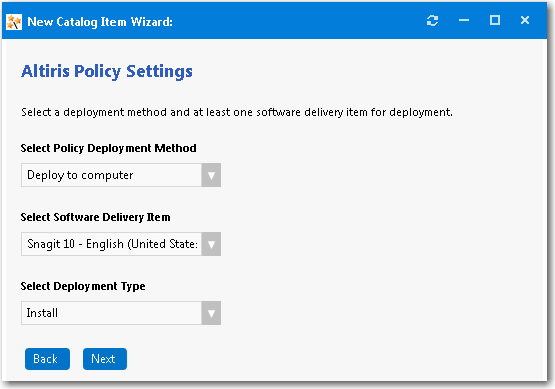Close the New Catalog Item Wizard

pyautogui.click(x=525, y=20)
